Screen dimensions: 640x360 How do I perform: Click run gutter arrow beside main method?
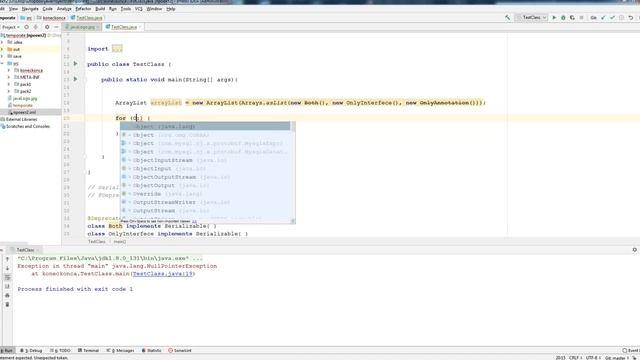coord(76,79)
